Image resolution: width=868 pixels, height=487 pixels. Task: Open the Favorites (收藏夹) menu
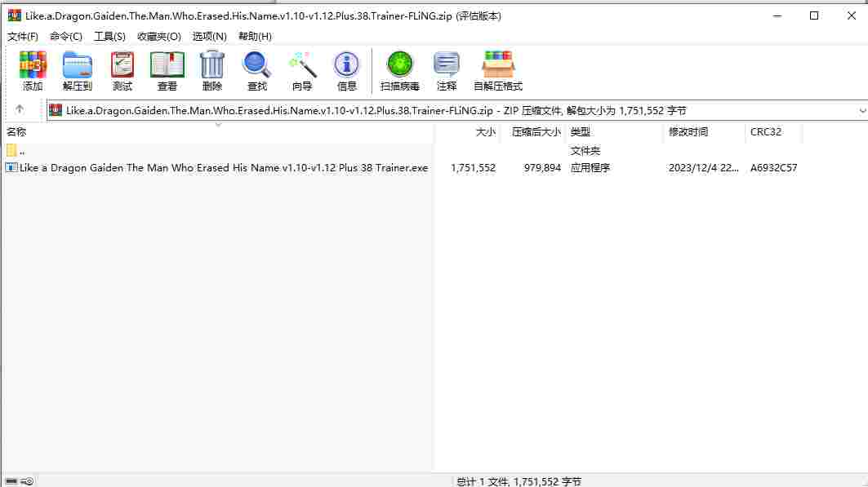(159, 37)
